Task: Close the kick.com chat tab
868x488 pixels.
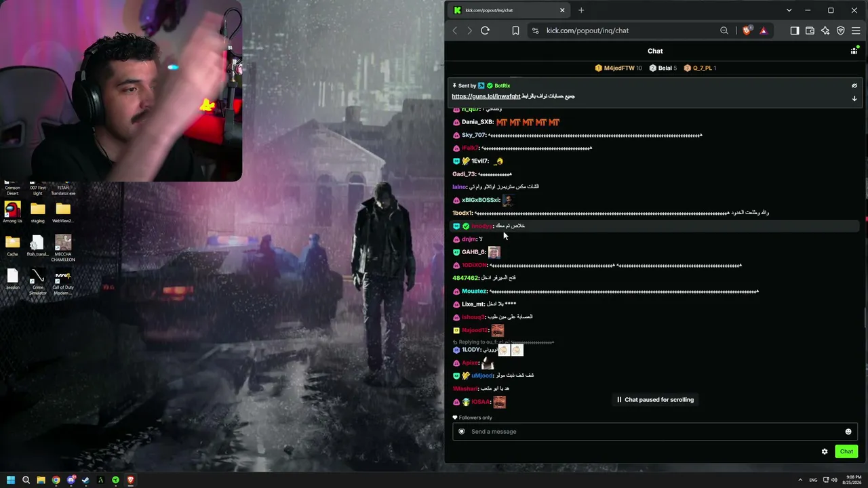Action: pos(562,10)
